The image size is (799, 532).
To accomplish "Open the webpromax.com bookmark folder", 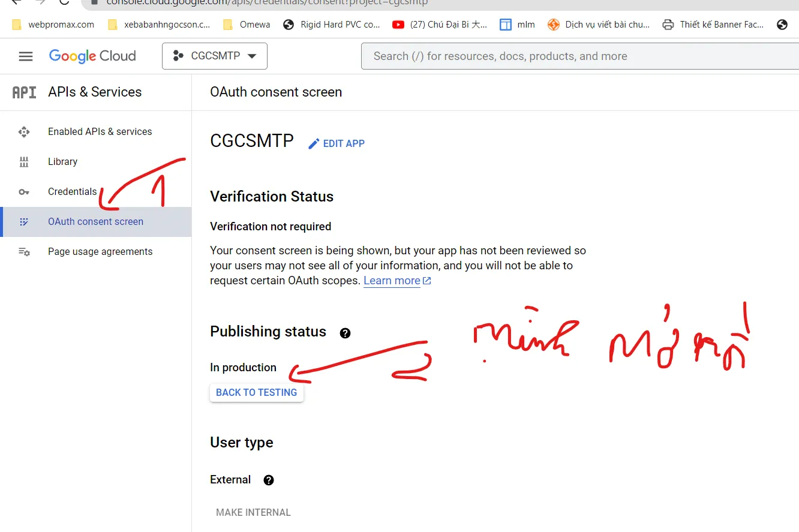I will 53,25.
